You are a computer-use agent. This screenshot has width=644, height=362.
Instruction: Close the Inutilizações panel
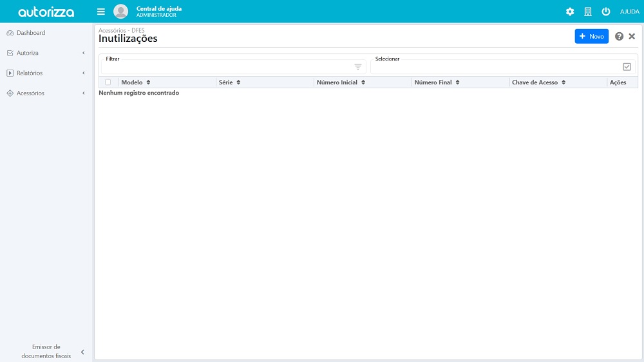[x=632, y=37]
